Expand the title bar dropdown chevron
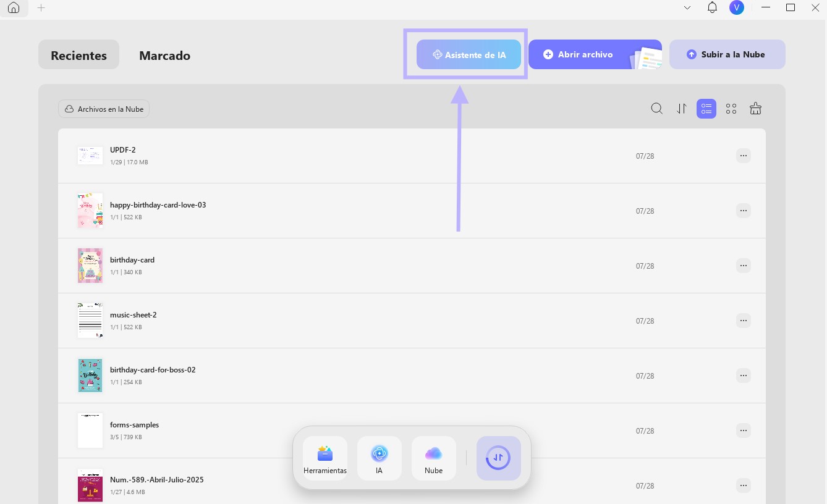Image resolution: width=827 pixels, height=504 pixels. click(x=687, y=8)
